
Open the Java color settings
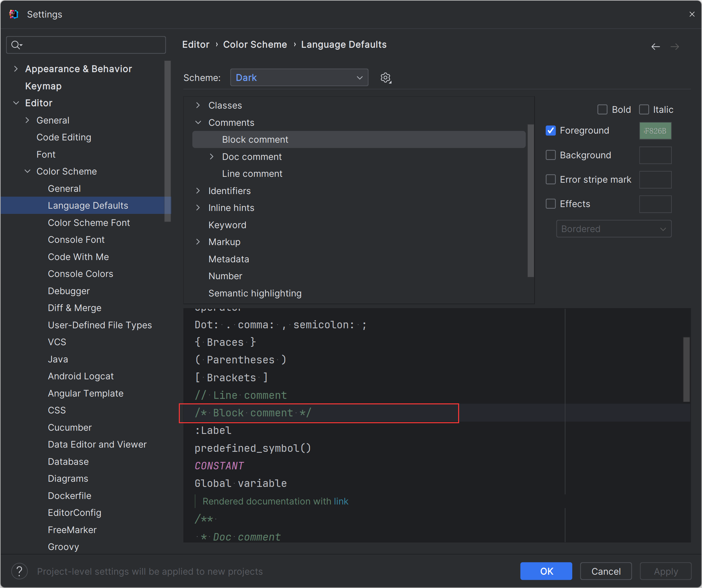(x=58, y=359)
